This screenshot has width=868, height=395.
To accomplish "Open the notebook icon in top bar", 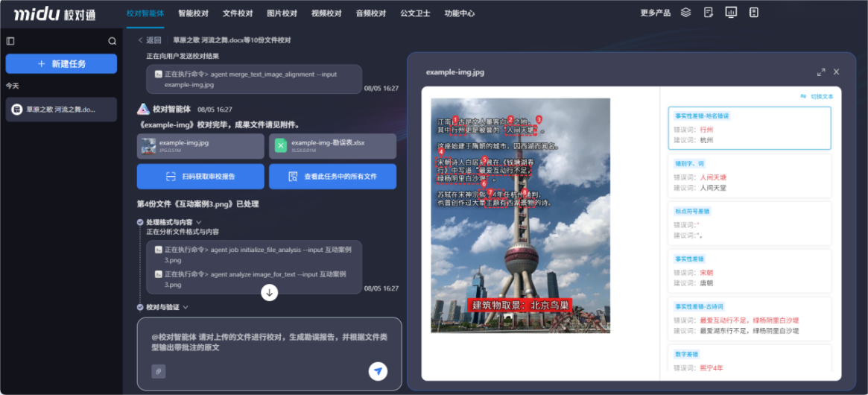I will pos(753,12).
